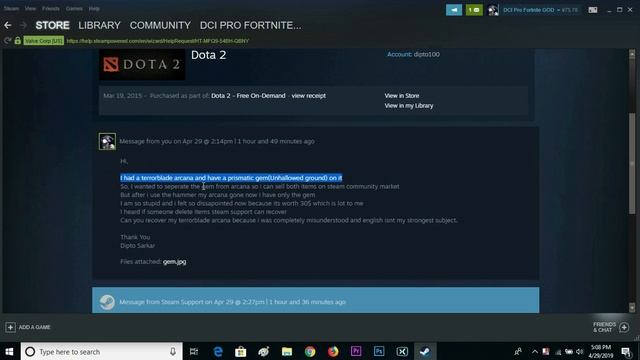Open the gem.jpg attachment
Image resolution: width=640 pixels, height=360 pixels.
(x=174, y=262)
